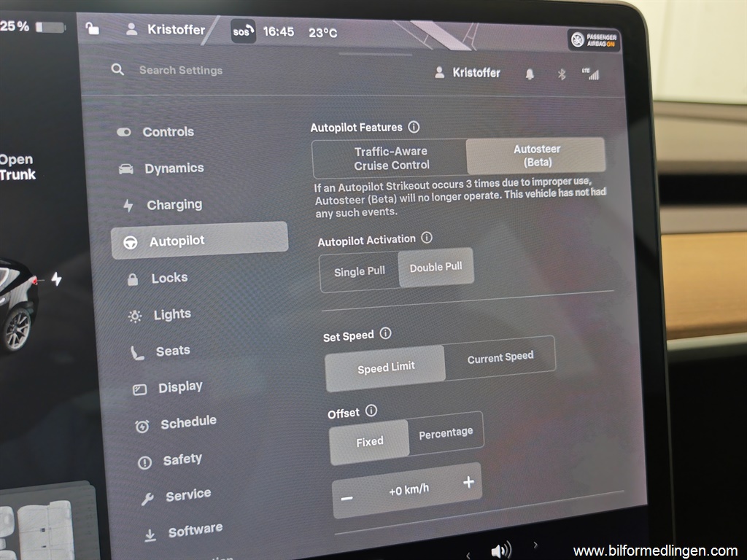Select the Autopilot menu item

pos(199,241)
